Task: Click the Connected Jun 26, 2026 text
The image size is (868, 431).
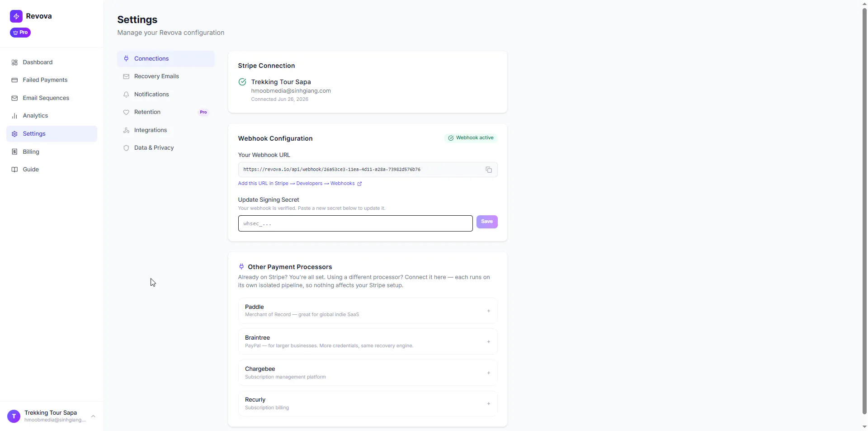Action: 280,99
